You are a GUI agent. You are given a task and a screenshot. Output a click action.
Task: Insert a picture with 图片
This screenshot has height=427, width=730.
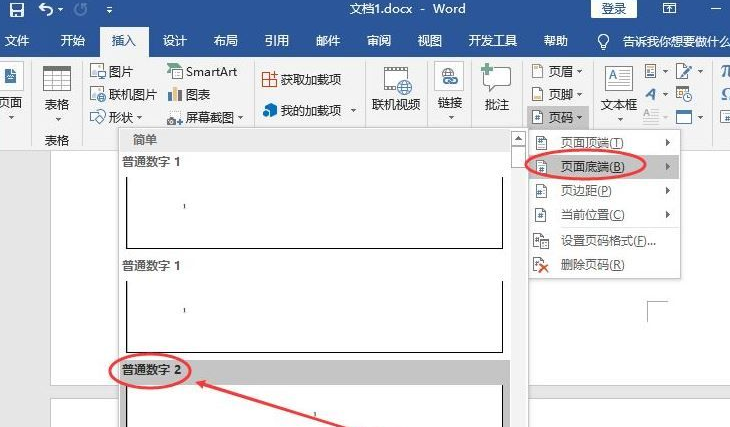tap(112, 72)
